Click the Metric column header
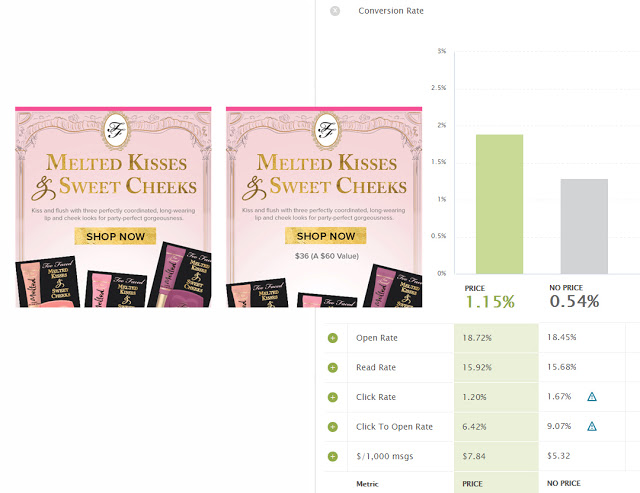 coord(367,484)
